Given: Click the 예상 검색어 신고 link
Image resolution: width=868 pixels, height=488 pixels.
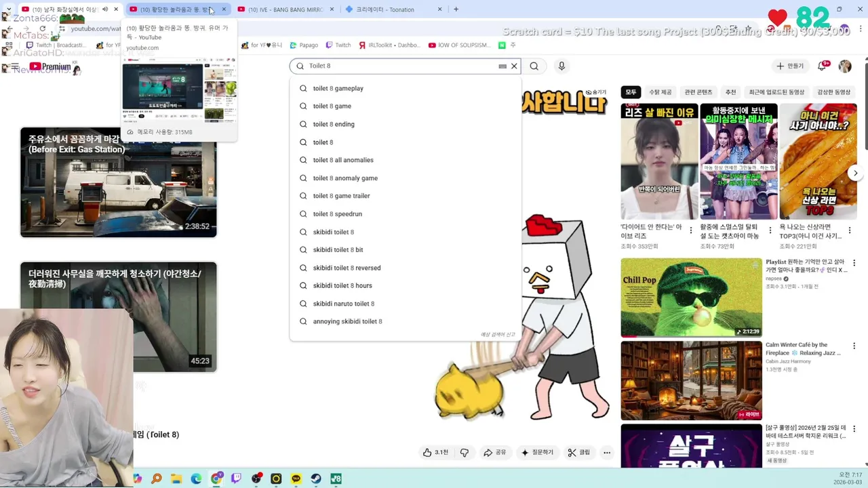Looking at the screenshot, I should pos(498,335).
